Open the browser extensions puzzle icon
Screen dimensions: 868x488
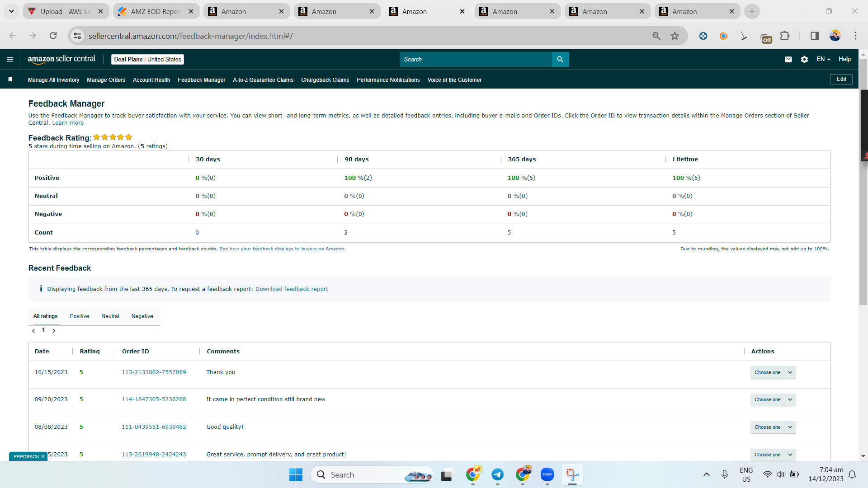(x=785, y=36)
